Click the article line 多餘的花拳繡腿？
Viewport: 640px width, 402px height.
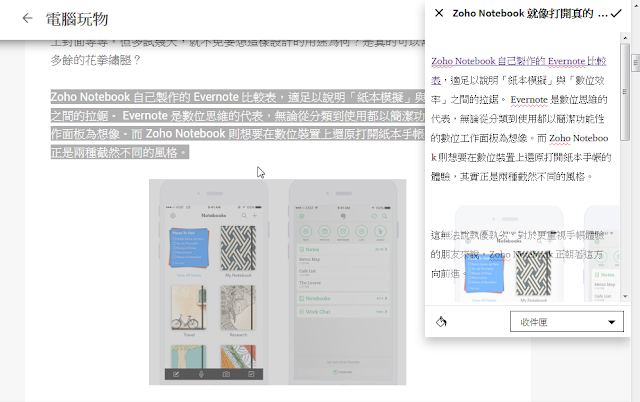(x=96, y=60)
